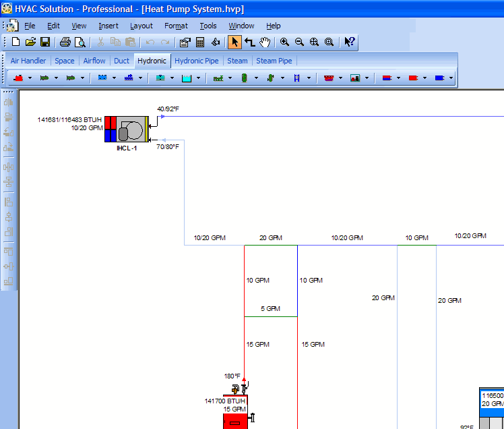Switch to the Steam Pipe tab
The width and height of the screenshot is (504, 429).
click(x=274, y=61)
